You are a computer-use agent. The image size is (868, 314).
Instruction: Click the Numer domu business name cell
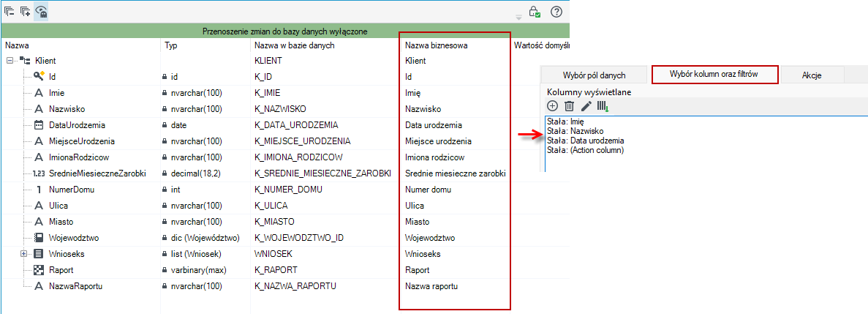click(x=428, y=190)
